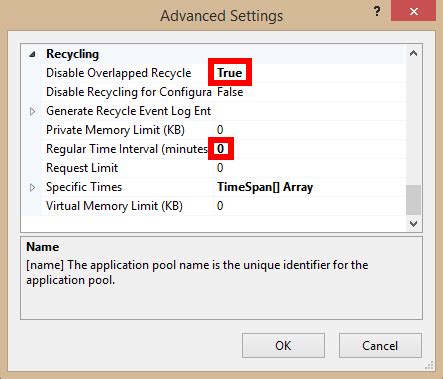Screen dimensions: 443x379
Task: Click the scrollbar up arrow
Action: click(413, 53)
